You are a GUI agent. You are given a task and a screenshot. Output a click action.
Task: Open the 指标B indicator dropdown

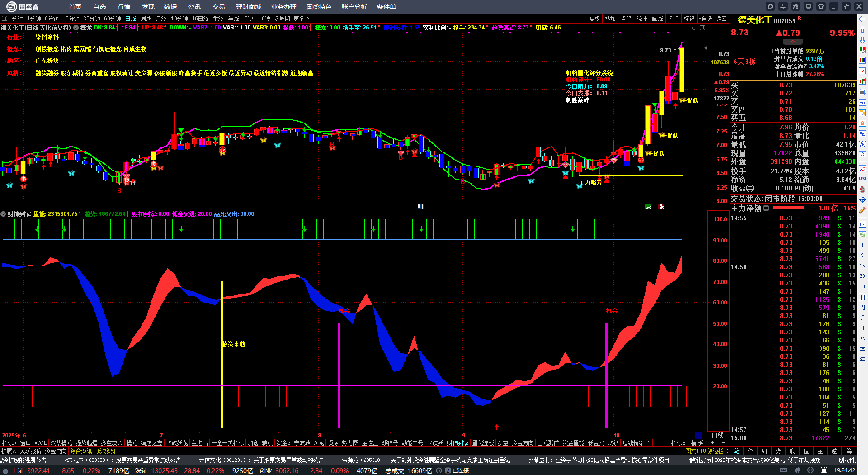click(678, 443)
